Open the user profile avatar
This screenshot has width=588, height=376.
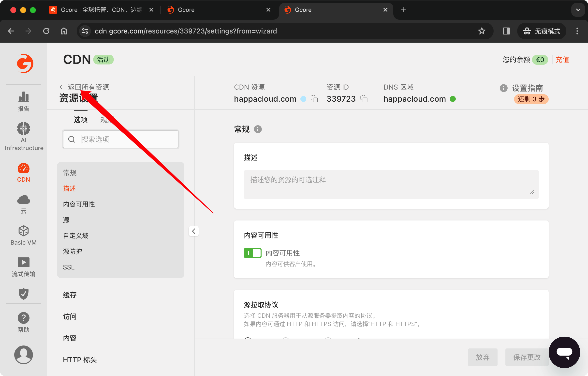pos(24,355)
